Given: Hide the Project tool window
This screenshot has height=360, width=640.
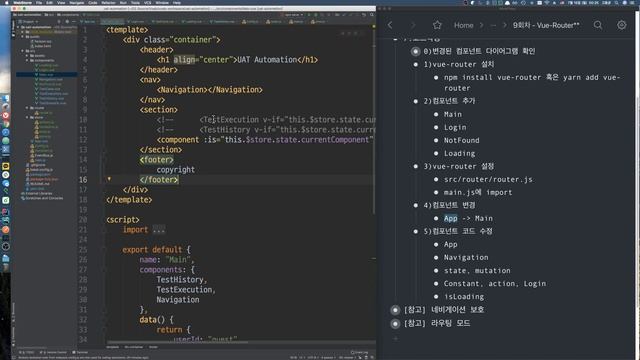Looking at the screenshot, I should pyautogui.click(x=74, y=22).
